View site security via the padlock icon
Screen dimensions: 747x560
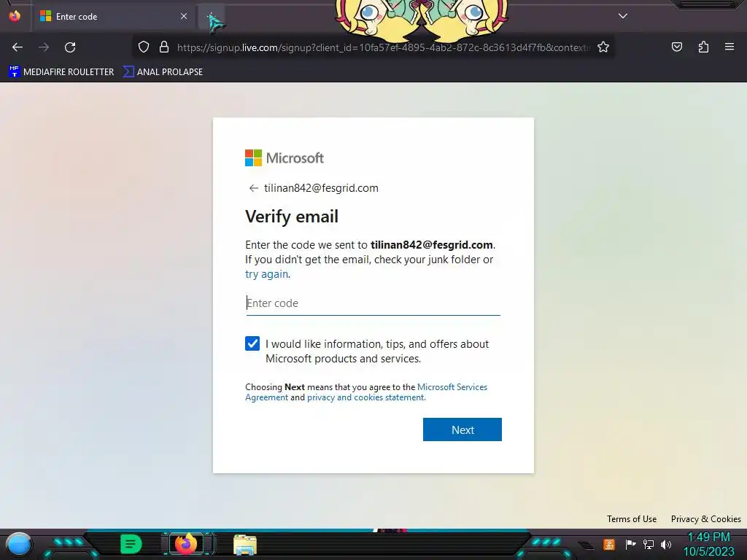tap(164, 47)
